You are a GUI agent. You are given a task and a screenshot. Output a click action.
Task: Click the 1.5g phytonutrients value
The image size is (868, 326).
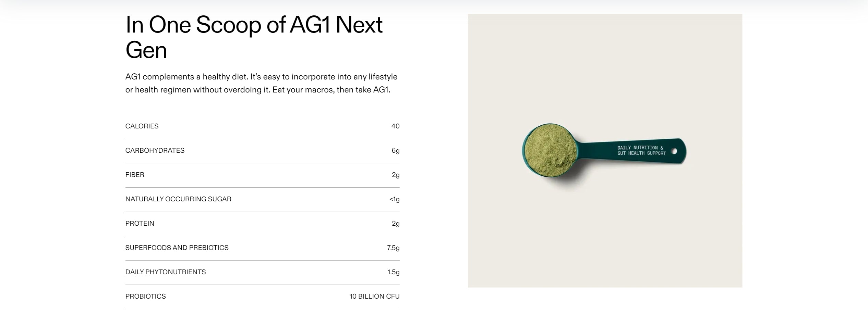click(x=393, y=272)
